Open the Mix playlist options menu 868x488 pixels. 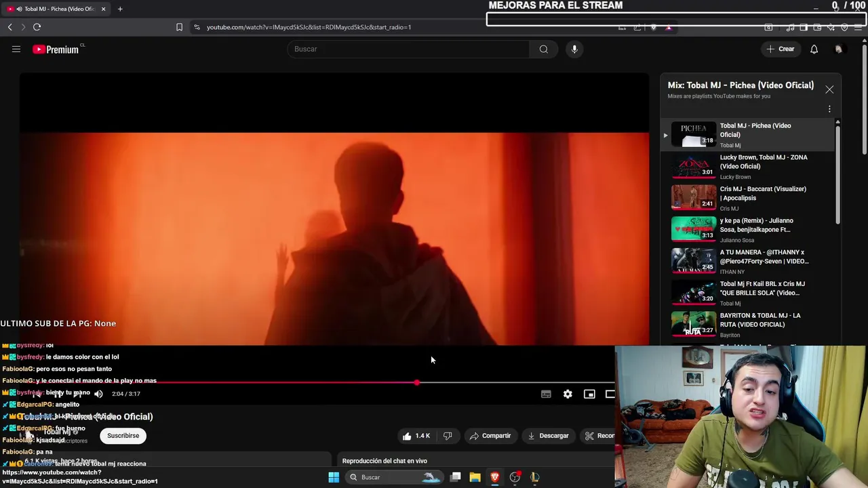click(x=829, y=109)
